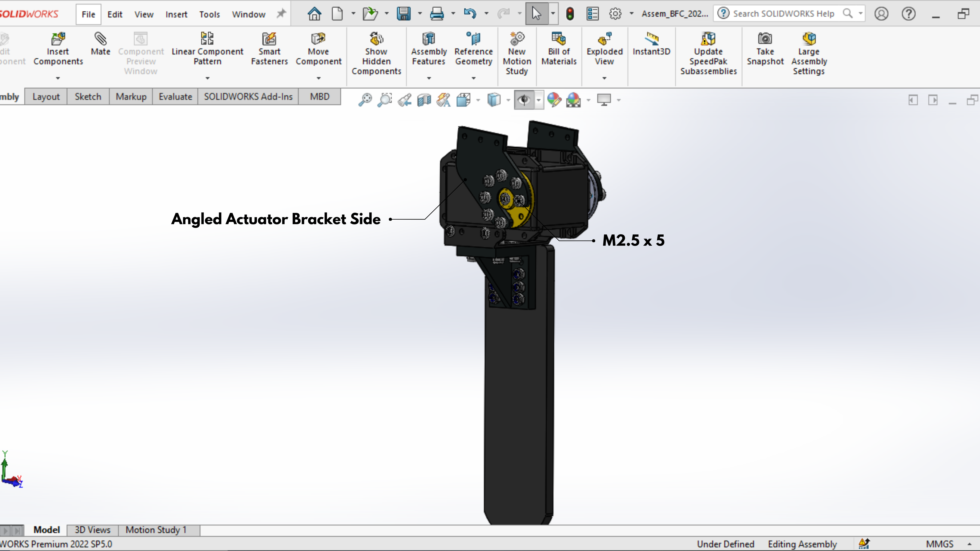Open the Help question mark button
Image resolution: width=980 pixels, height=551 pixels.
pos(908,14)
